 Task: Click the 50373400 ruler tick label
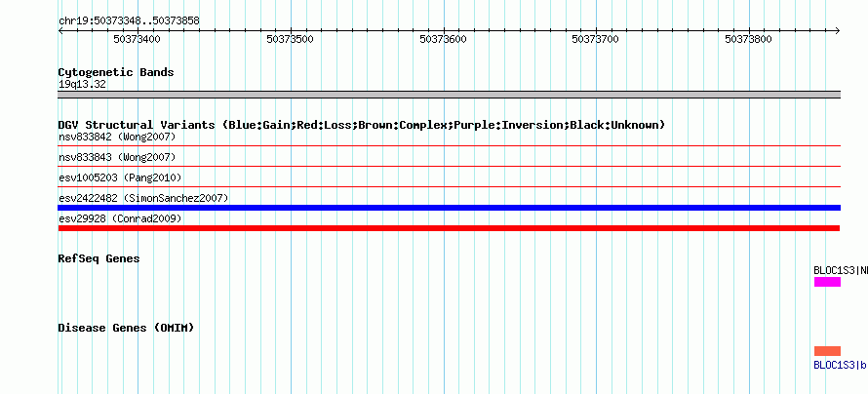coord(137,39)
